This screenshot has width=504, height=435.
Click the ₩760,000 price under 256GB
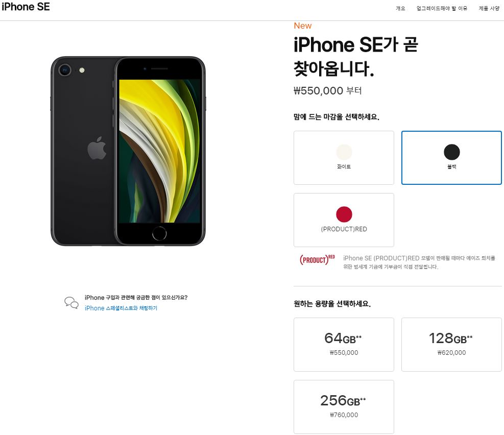pyautogui.click(x=344, y=415)
